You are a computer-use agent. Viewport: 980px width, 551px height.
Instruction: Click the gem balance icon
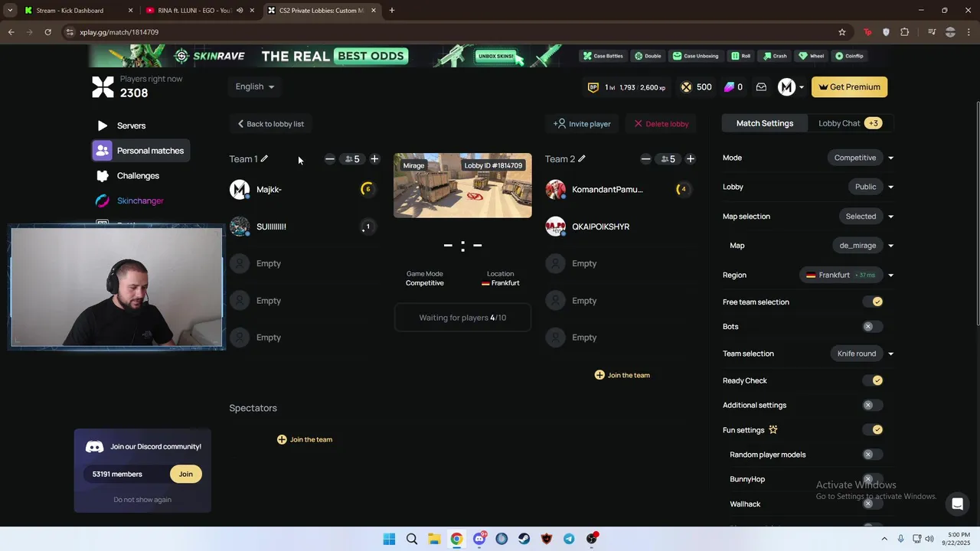pos(729,87)
